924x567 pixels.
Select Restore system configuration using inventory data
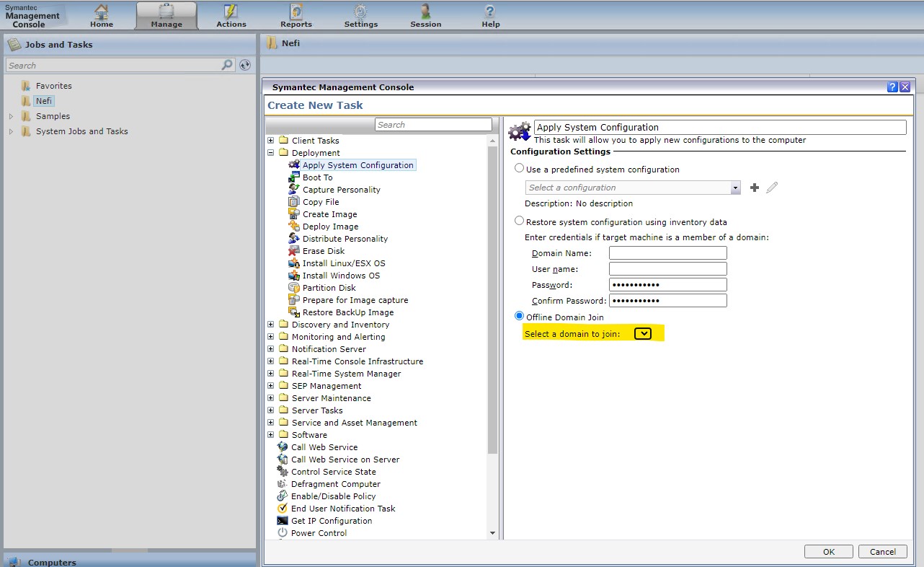click(x=519, y=221)
